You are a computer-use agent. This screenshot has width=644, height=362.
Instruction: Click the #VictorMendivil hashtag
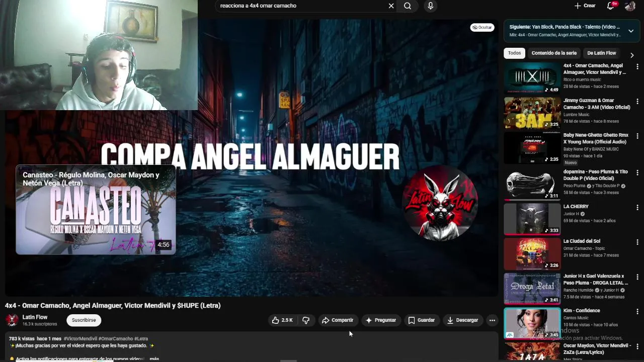pos(80,339)
